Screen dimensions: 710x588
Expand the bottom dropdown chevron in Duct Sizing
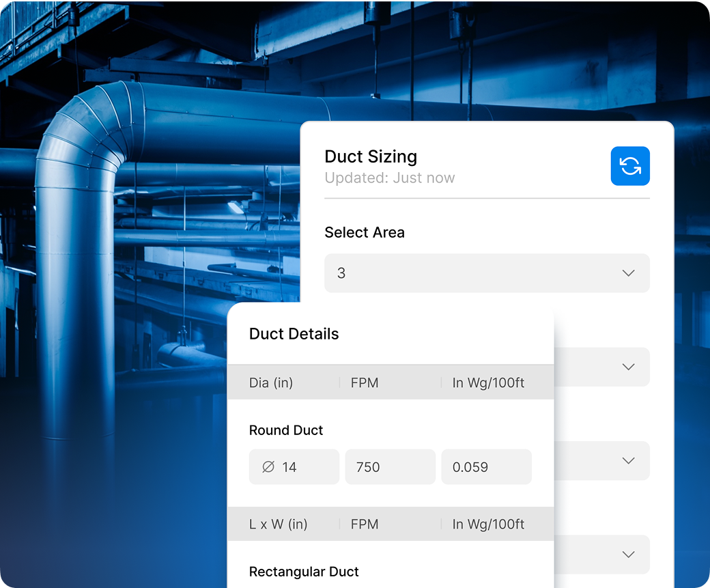coord(628,554)
